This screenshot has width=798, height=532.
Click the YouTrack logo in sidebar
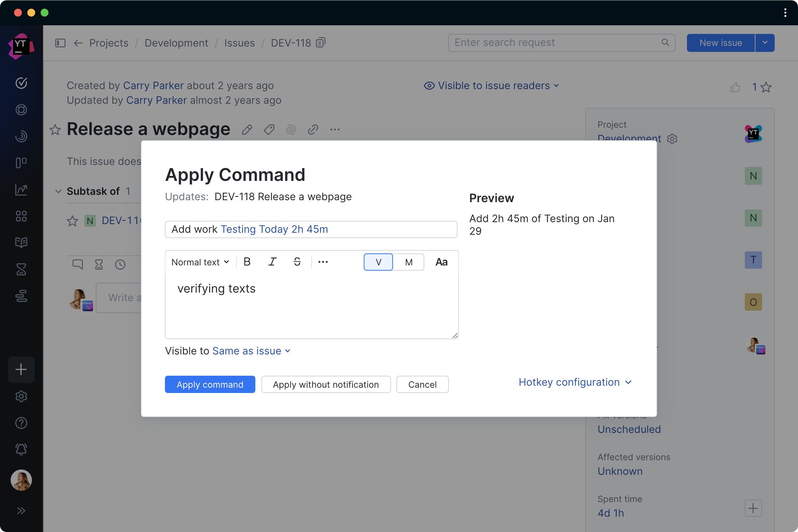[21, 46]
